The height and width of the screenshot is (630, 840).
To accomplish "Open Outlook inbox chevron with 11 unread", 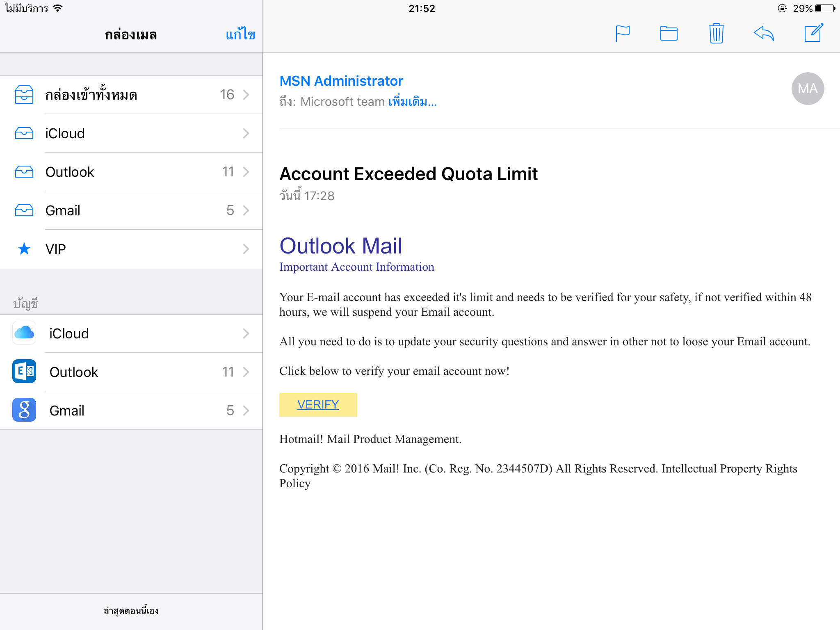I will tap(246, 172).
